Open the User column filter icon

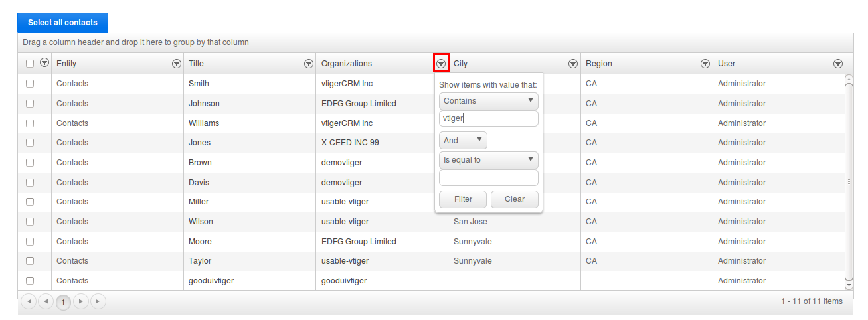837,64
